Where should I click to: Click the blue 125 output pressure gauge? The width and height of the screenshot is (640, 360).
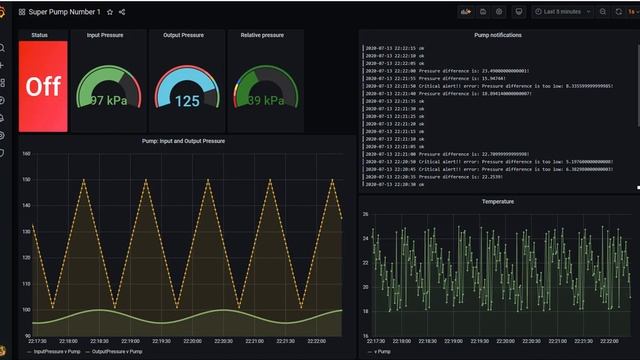187,88
